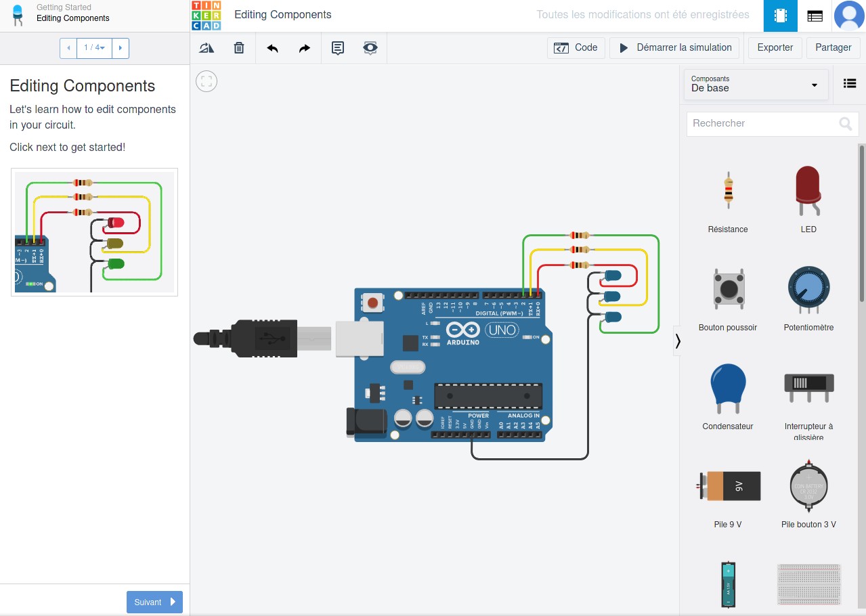This screenshot has height=616, width=866.
Task: Open the Composants category dropdown
Action: [756, 85]
